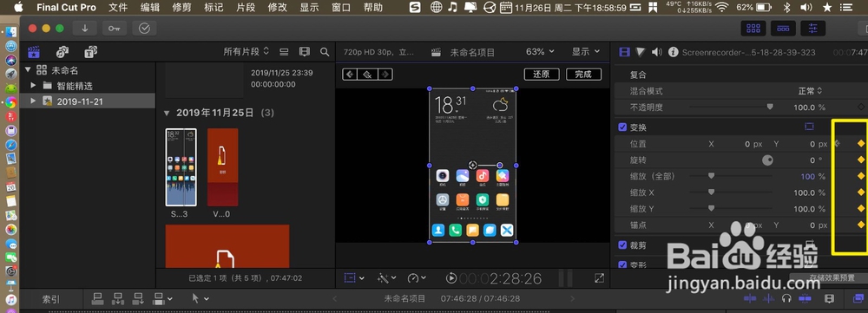Click the 索引 index button

point(51,299)
